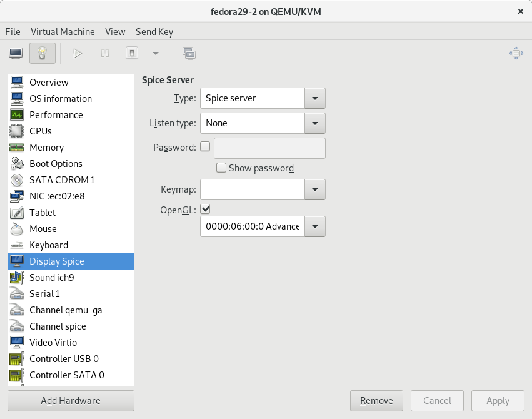Open the Virtual Machine menu

63,32
